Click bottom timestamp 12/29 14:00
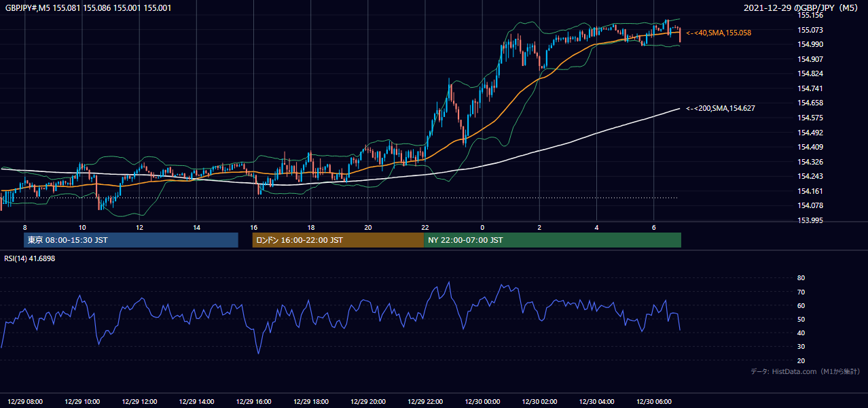The width and height of the screenshot is (868, 408). [x=196, y=402]
